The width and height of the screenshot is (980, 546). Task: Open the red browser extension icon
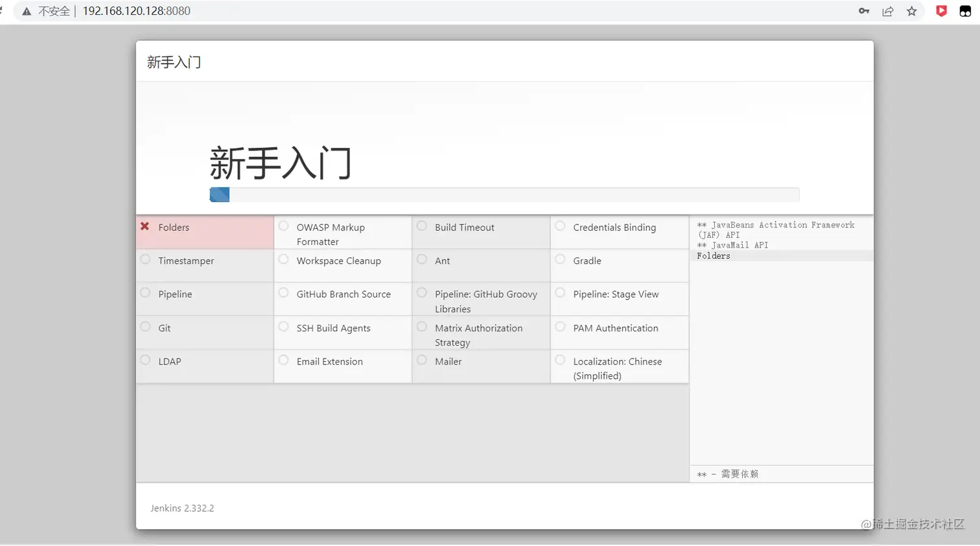pos(942,11)
